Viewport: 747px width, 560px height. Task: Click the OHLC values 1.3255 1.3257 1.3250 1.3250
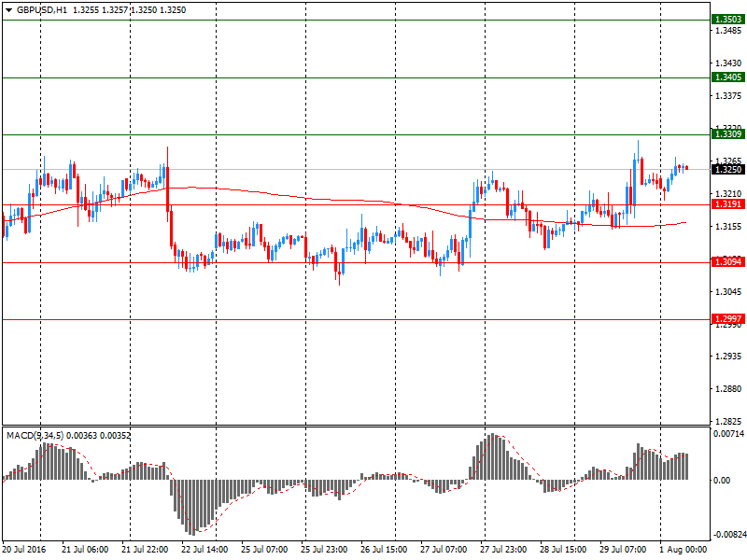click(x=129, y=10)
